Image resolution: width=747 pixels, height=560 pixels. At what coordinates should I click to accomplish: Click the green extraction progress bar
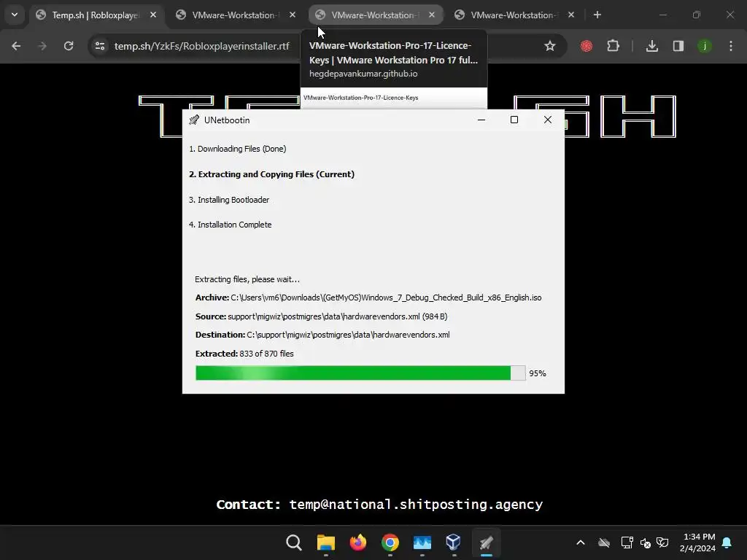click(360, 373)
